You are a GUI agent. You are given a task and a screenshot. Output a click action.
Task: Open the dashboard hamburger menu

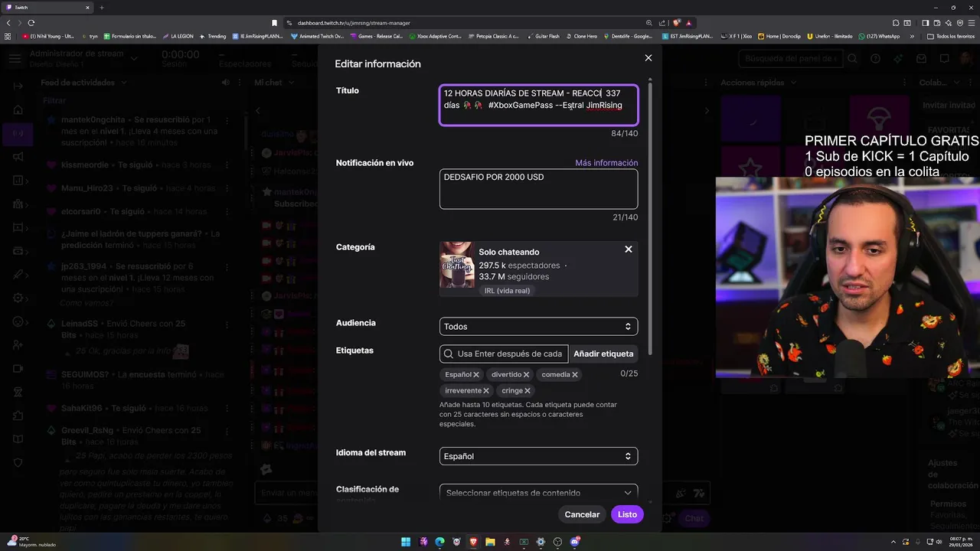(x=15, y=58)
